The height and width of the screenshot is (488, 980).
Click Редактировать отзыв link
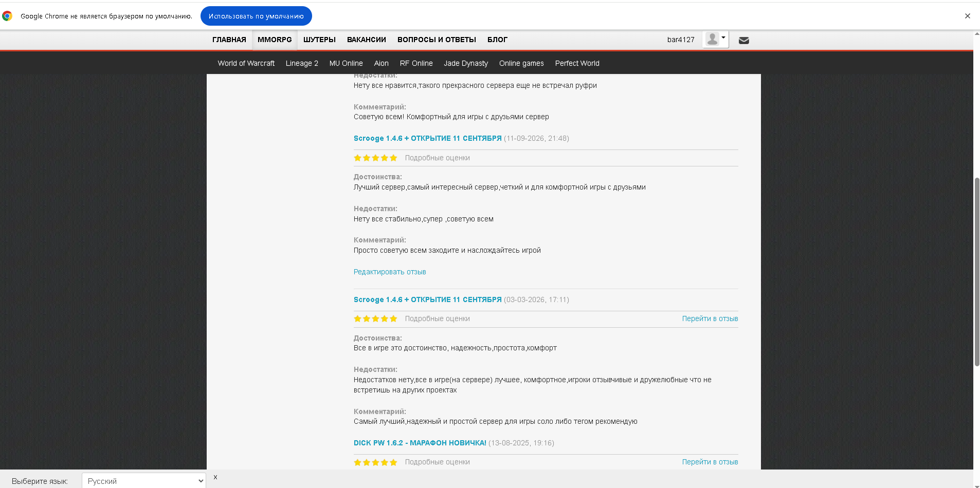[x=390, y=272]
